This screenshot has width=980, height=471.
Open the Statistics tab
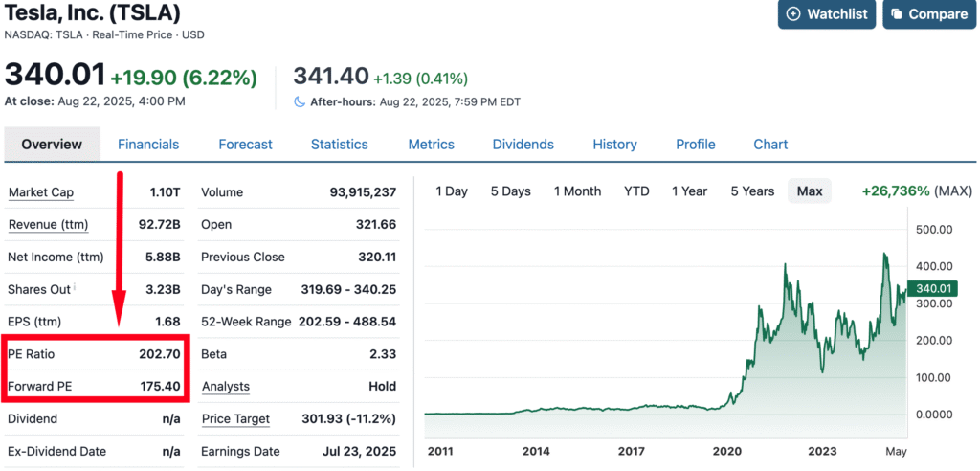coord(339,145)
